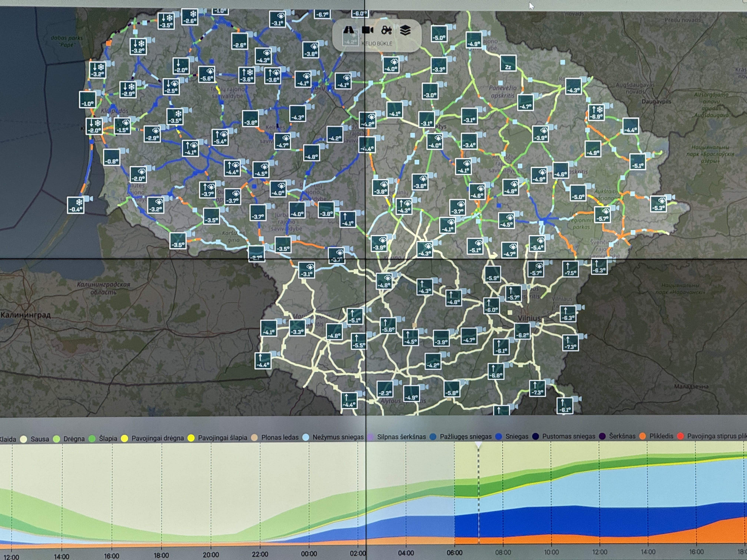Open the tractor road maintenance icon
Image resolution: width=747 pixels, height=560 pixels.
[x=386, y=30]
